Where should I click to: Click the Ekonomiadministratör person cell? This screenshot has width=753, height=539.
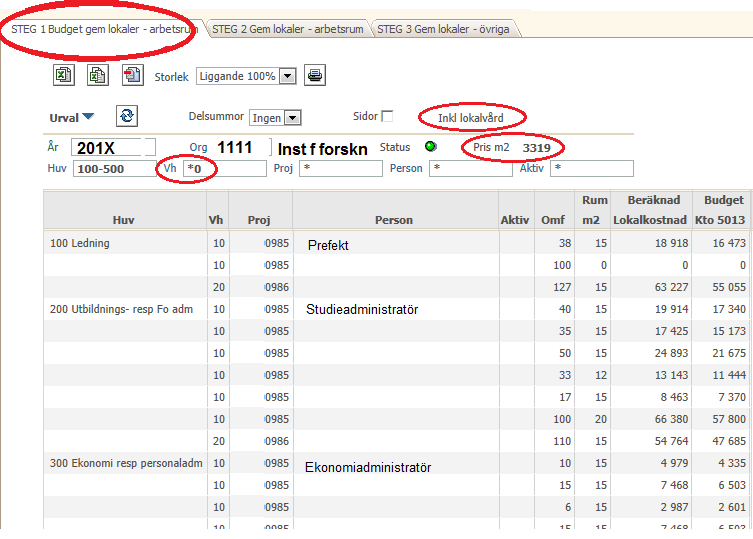368,467
